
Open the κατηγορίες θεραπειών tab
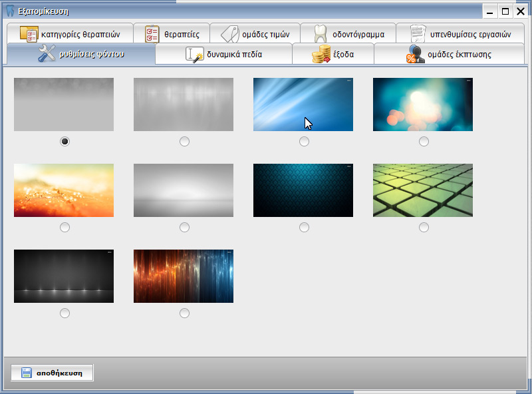[x=70, y=34]
